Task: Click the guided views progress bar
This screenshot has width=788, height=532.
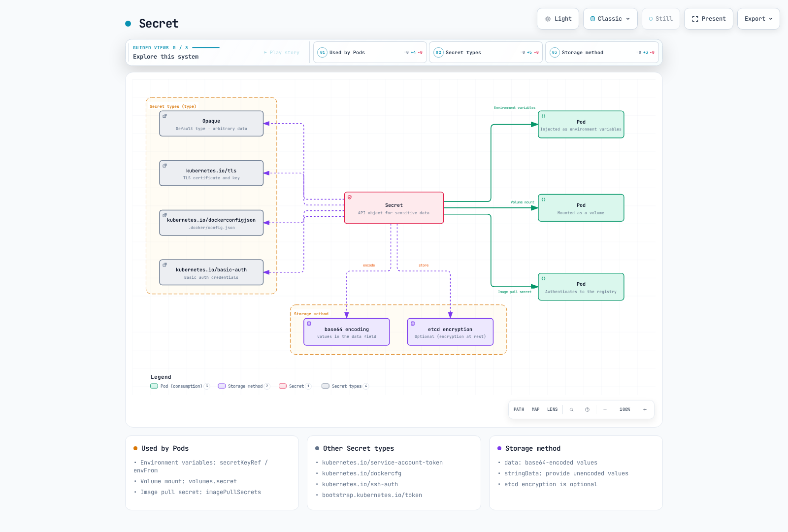Action: point(206,48)
